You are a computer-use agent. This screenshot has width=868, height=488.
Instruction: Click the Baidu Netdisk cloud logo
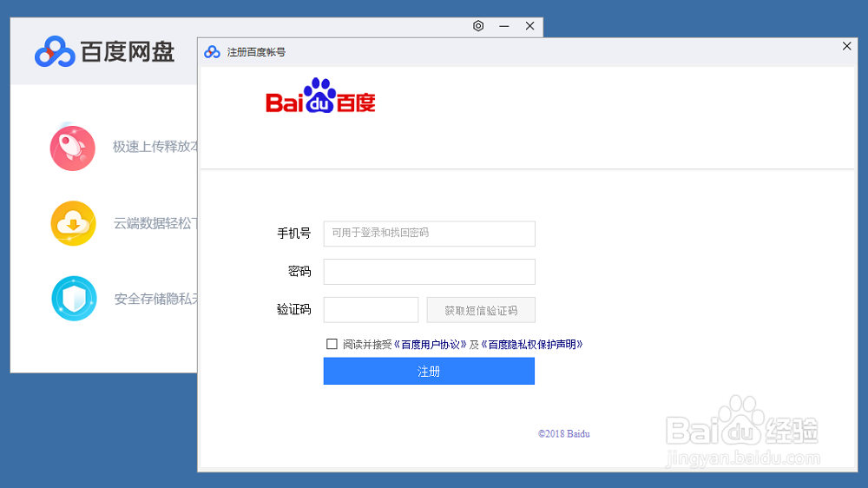tap(55, 51)
